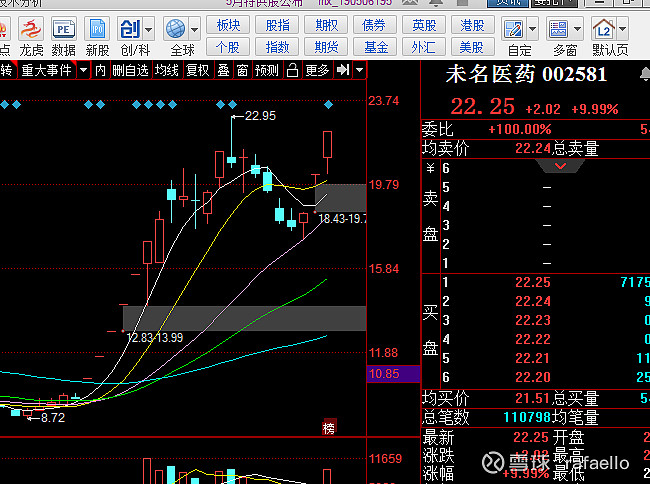Click the 内 chart toolbar item
This screenshot has width=650, height=484.
coord(100,70)
